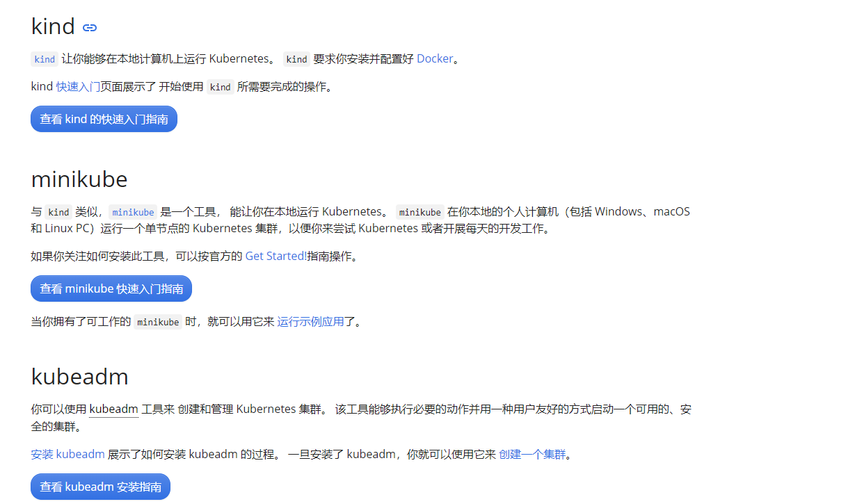
Task: Click the kind code tag before 要求你安装
Action: 296,59
